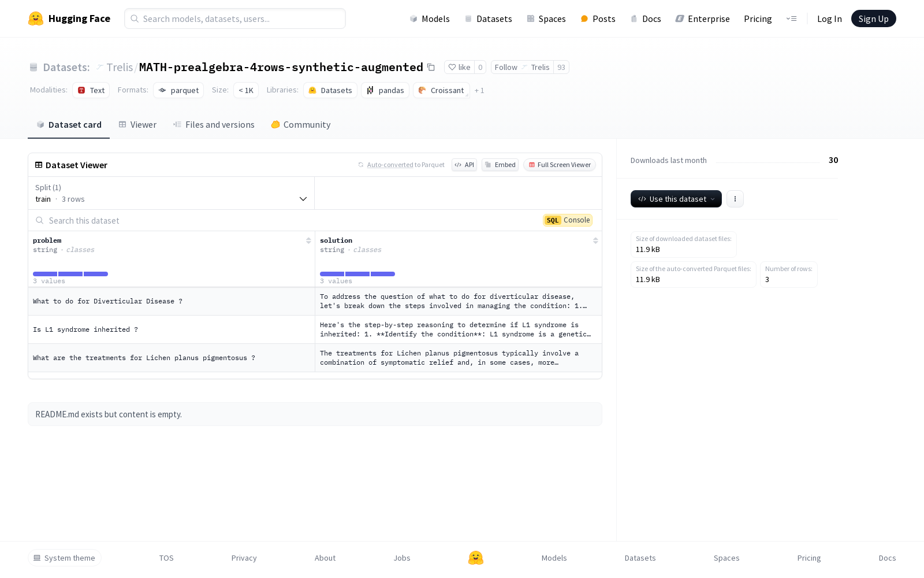Open Models in the footer
Viewport: 924px width, 578px height.
click(x=554, y=558)
